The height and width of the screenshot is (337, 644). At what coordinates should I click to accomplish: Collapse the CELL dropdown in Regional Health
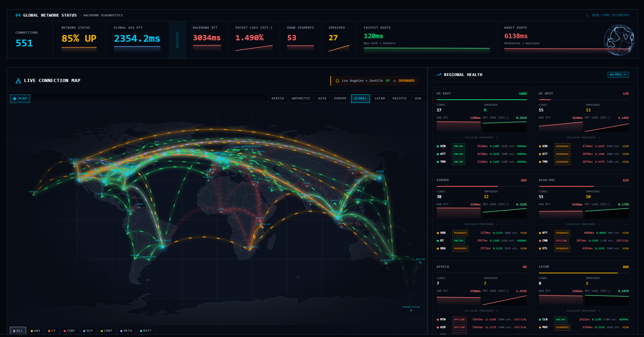point(618,75)
